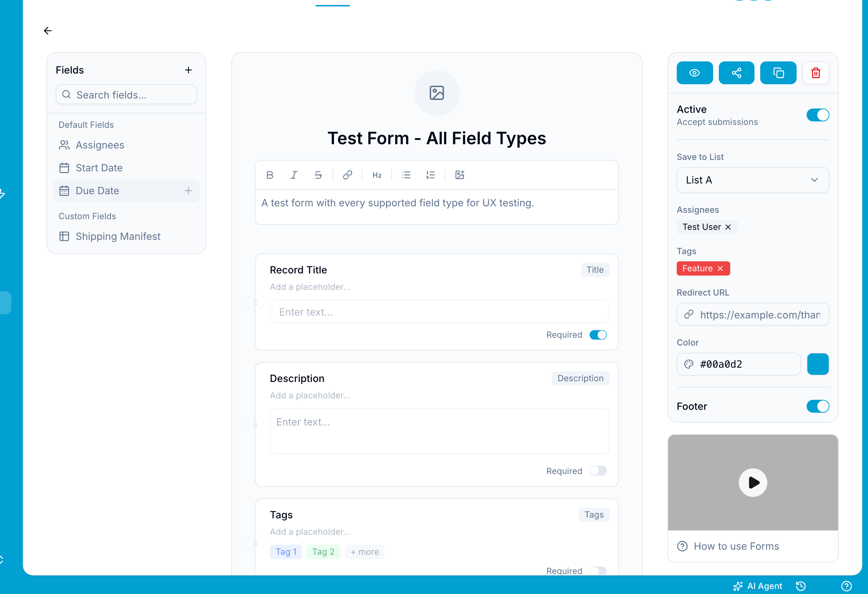Toggle Required for Tags field
Image resolution: width=868 pixels, height=594 pixels.
(598, 571)
